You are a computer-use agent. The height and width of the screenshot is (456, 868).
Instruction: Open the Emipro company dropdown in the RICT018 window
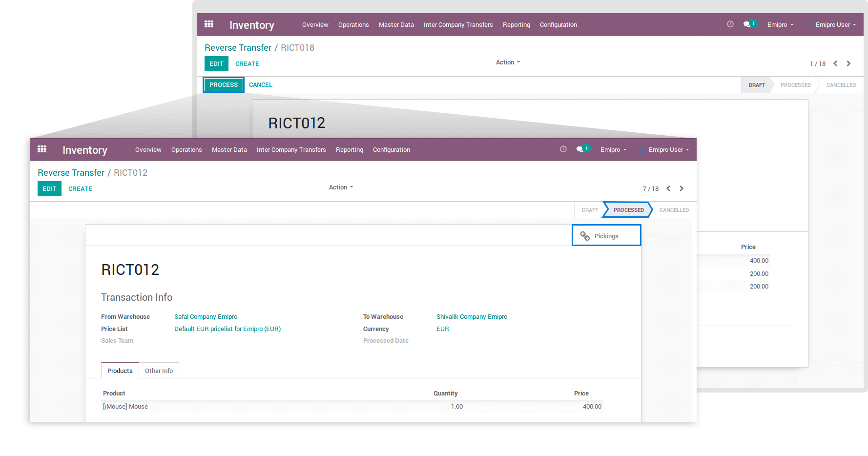click(x=780, y=25)
